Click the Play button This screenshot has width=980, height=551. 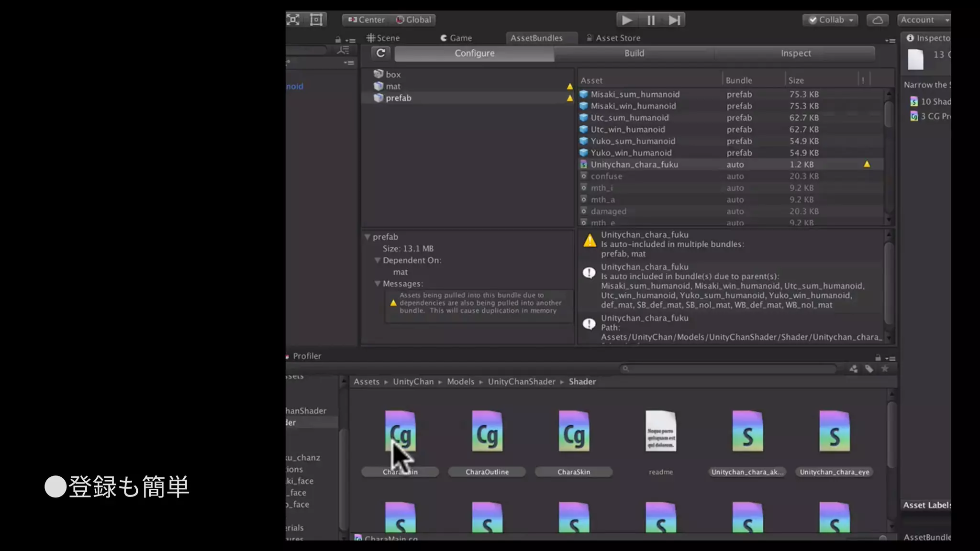tap(626, 20)
